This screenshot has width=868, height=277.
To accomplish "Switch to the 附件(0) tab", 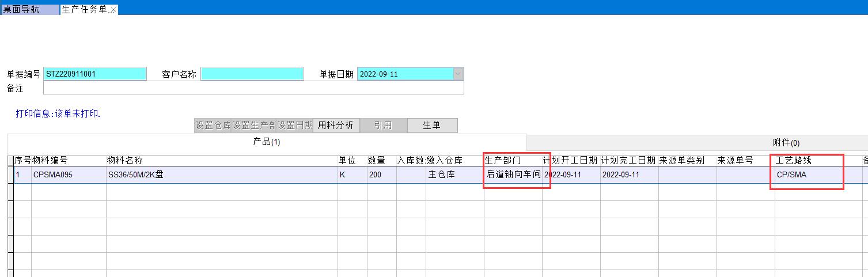I will [x=786, y=143].
